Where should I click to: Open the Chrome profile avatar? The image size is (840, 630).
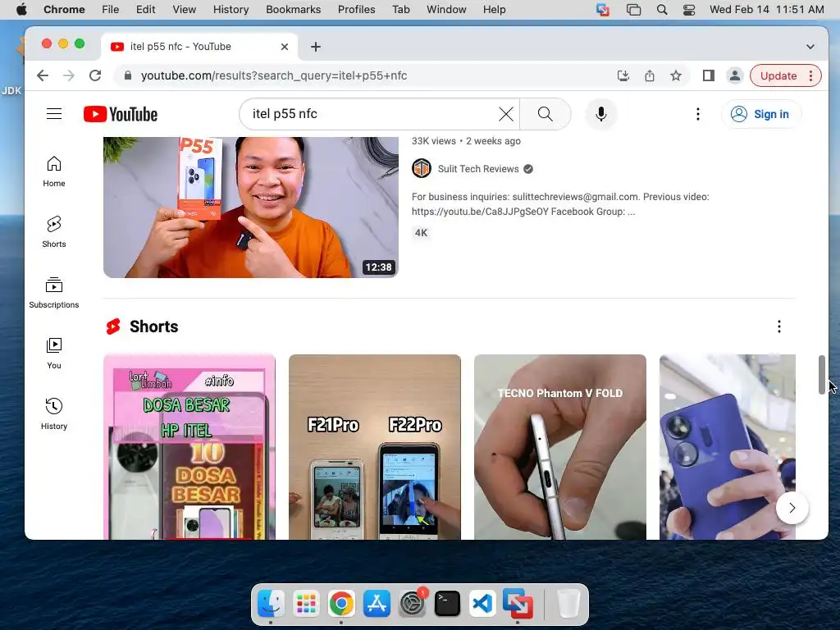pyautogui.click(x=735, y=75)
